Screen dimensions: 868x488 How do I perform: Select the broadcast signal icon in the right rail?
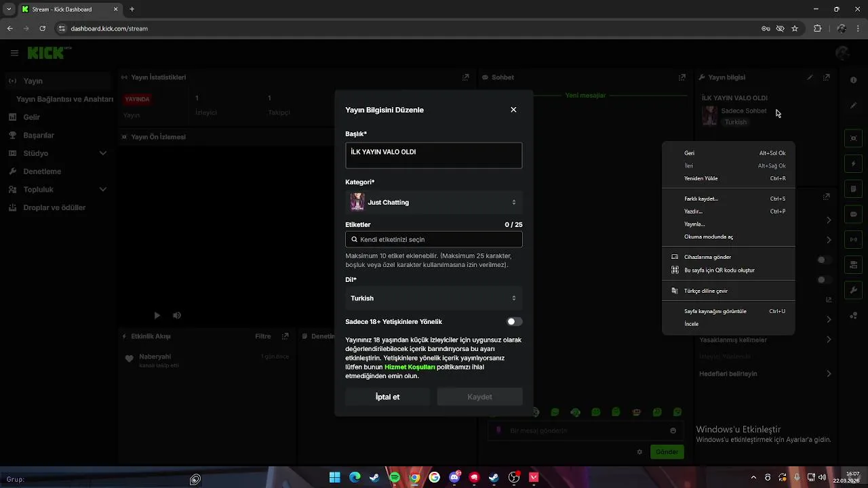pyautogui.click(x=854, y=239)
